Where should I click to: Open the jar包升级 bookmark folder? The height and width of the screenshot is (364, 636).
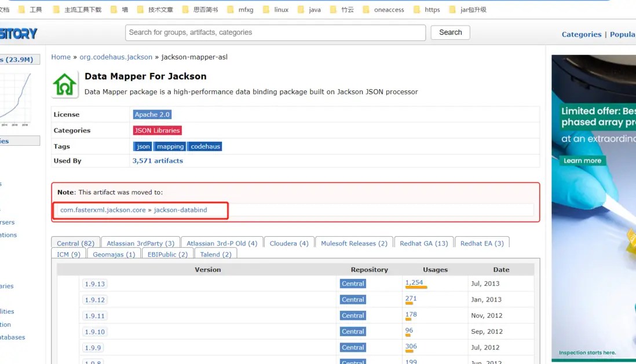[x=467, y=10]
